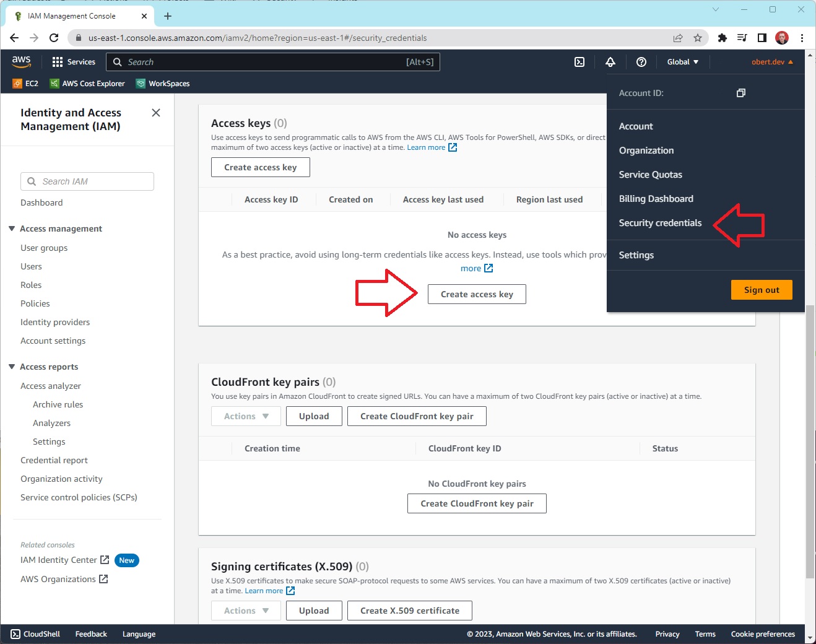Screen dimensions: 816x644
Task: Open Identity providers in IAM navigation
Action: pyautogui.click(x=55, y=322)
